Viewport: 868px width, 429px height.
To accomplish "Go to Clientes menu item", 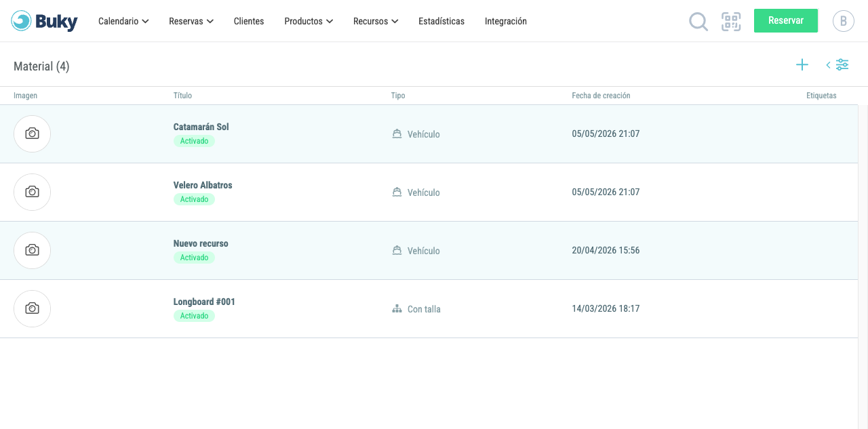I will point(249,21).
